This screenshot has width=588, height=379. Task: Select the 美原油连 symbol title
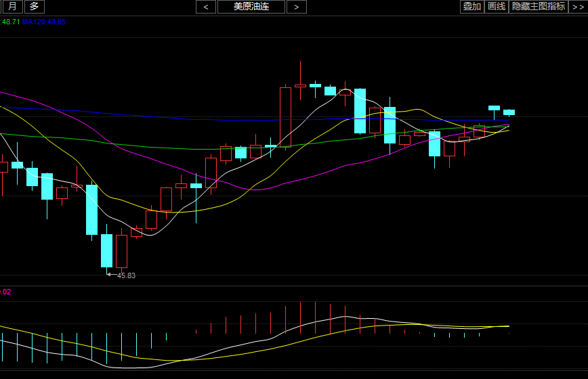coord(251,7)
